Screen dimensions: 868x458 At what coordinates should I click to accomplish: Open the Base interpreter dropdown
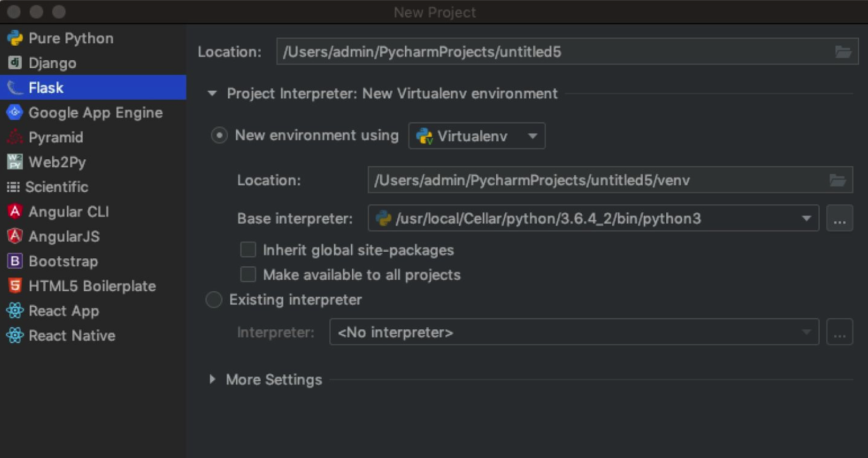(806, 219)
